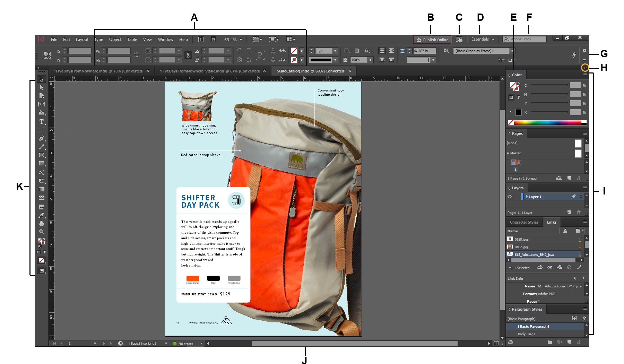Open the zoom level 69.4% dropdown
Image resolution: width=624 pixels, height=364 pixels.
point(241,40)
